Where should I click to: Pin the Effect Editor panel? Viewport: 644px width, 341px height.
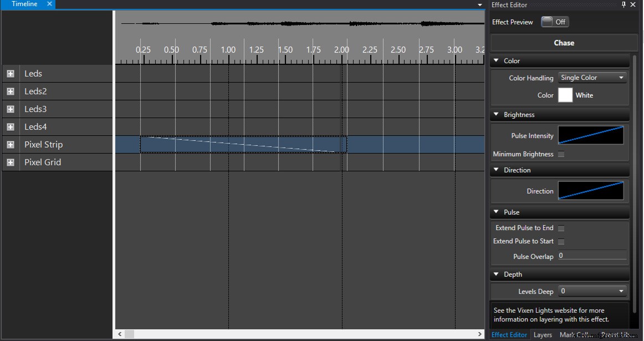click(623, 4)
